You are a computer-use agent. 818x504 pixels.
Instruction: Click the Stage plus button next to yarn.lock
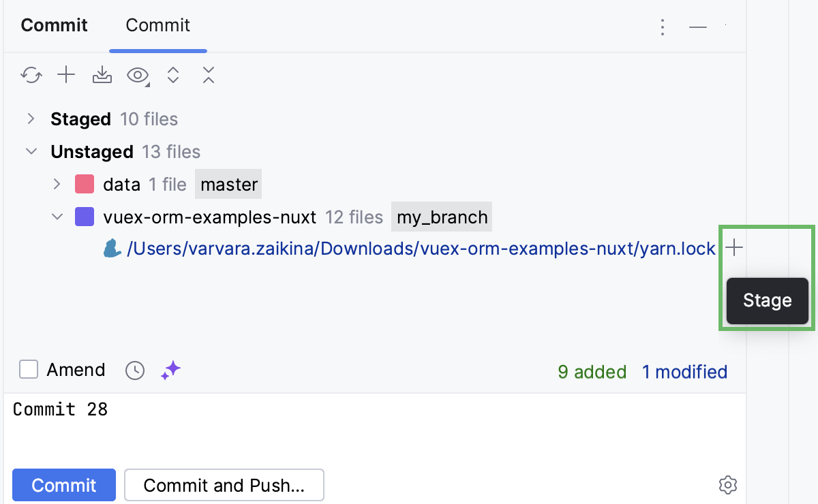click(734, 248)
